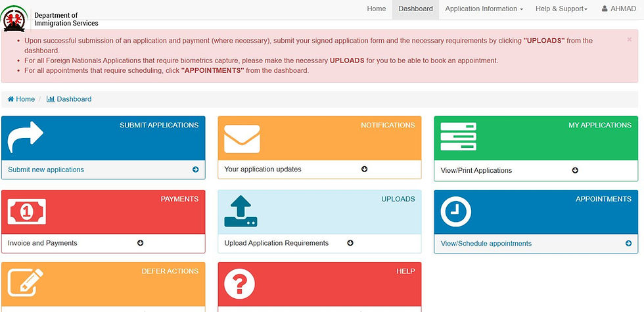The height and width of the screenshot is (312, 644).
Task: Click the Payments banknote icon
Action: point(27,212)
